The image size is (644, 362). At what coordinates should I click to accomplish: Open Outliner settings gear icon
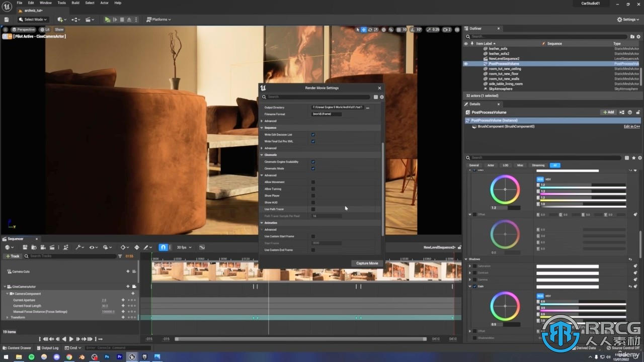[x=639, y=37]
